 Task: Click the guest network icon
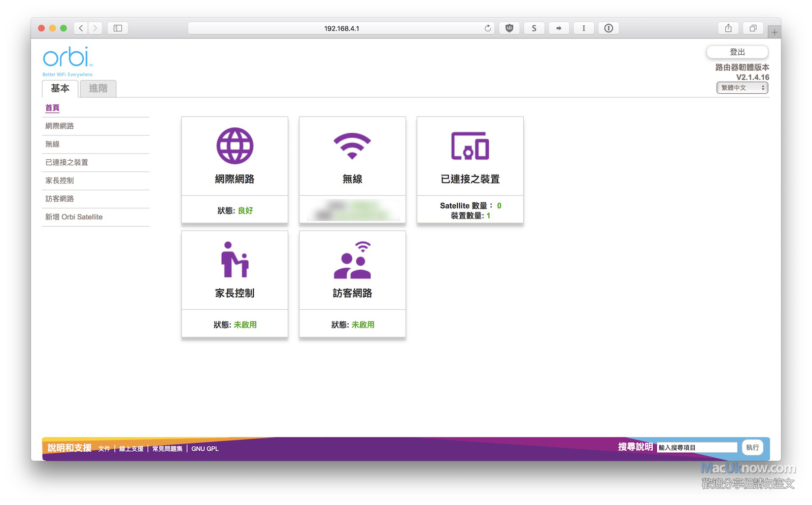click(352, 260)
